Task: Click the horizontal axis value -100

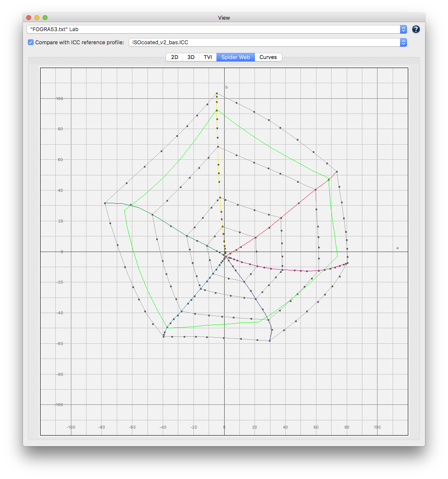Action: pyautogui.click(x=71, y=427)
